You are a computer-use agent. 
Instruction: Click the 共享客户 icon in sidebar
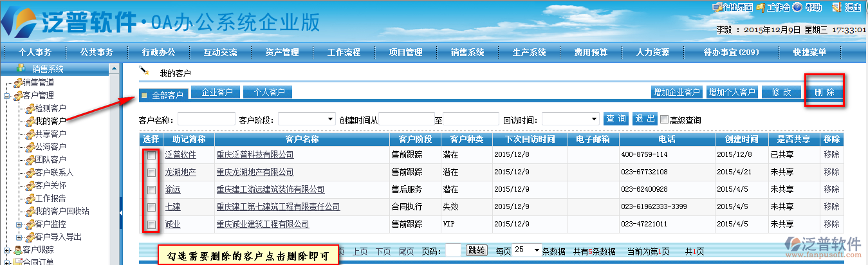pos(29,134)
